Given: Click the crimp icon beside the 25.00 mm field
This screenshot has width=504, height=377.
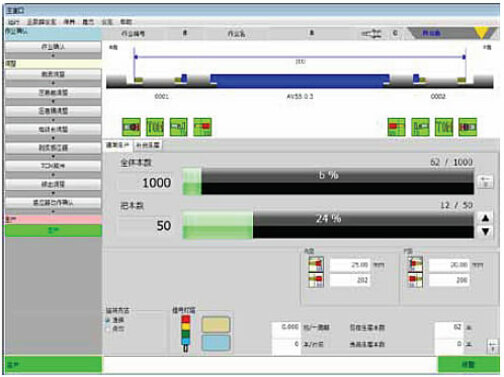Looking at the screenshot, I should pyautogui.click(x=316, y=265).
